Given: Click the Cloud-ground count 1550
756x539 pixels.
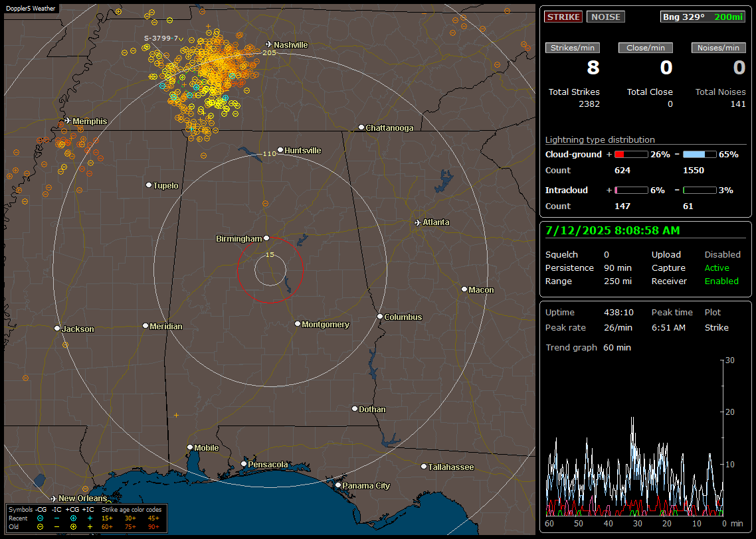Looking at the screenshot, I should 694,171.
